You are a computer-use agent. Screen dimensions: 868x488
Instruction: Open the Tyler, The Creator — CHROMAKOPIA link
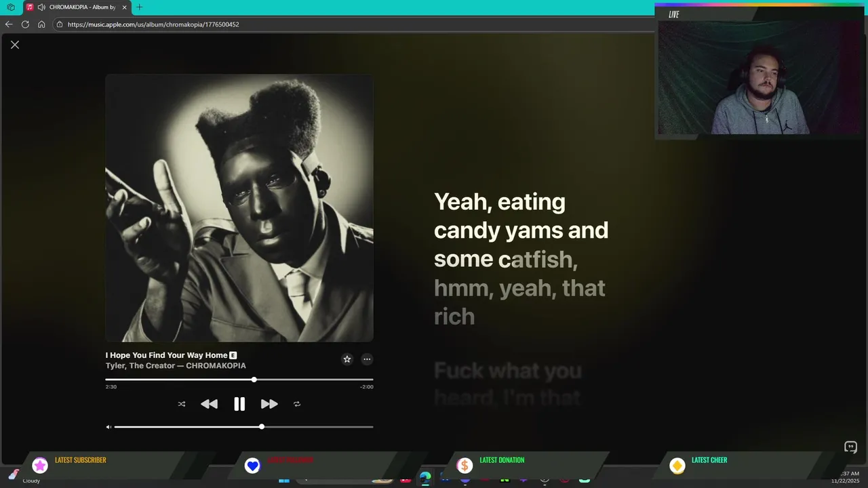(x=176, y=366)
